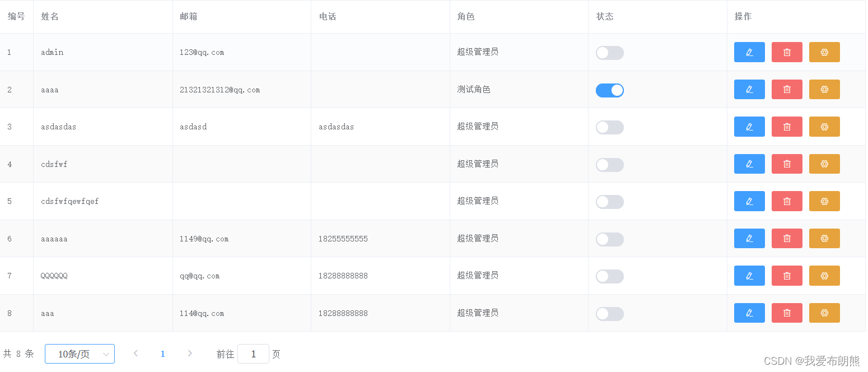Edit the QQQQQQ user entry
Image resolution: width=868 pixels, height=372 pixels.
(749, 276)
